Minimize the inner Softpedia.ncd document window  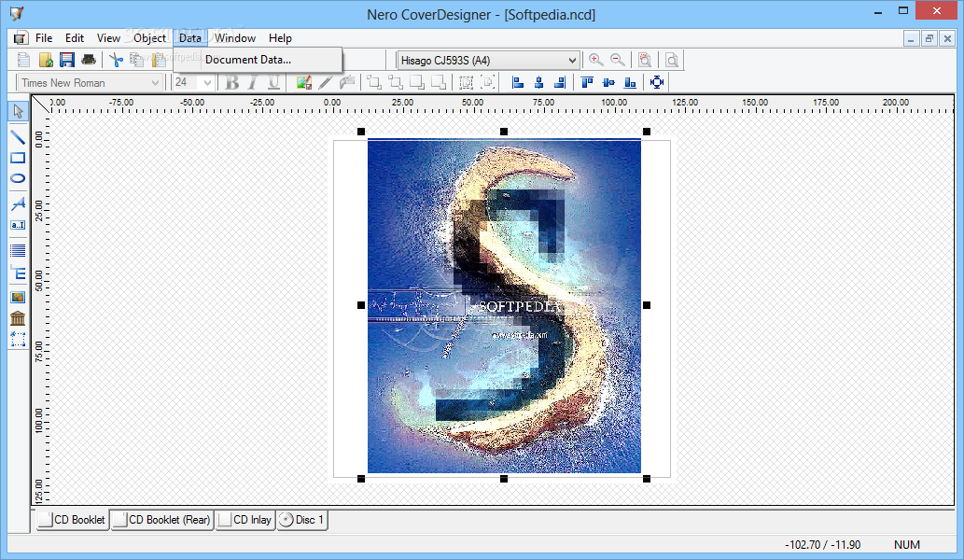click(x=911, y=38)
